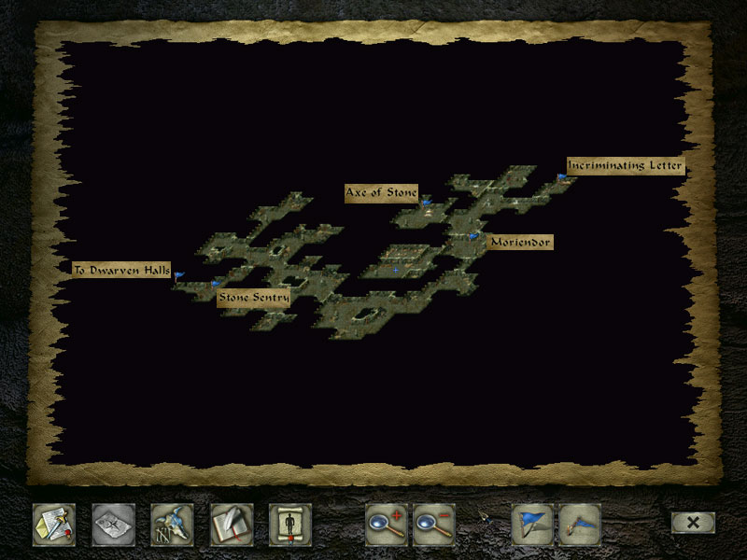This screenshot has width=747, height=560.
Task: Click the blue flag next to Moriendor
Action: pos(472,236)
